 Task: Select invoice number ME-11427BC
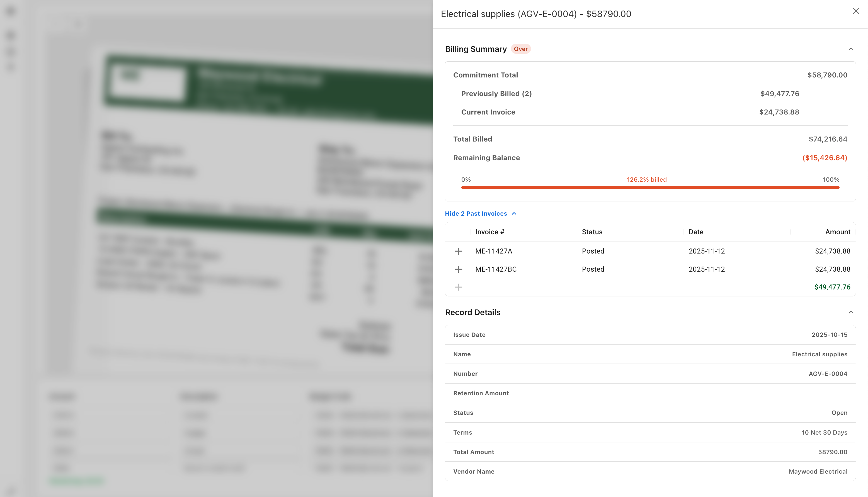pos(496,269)
